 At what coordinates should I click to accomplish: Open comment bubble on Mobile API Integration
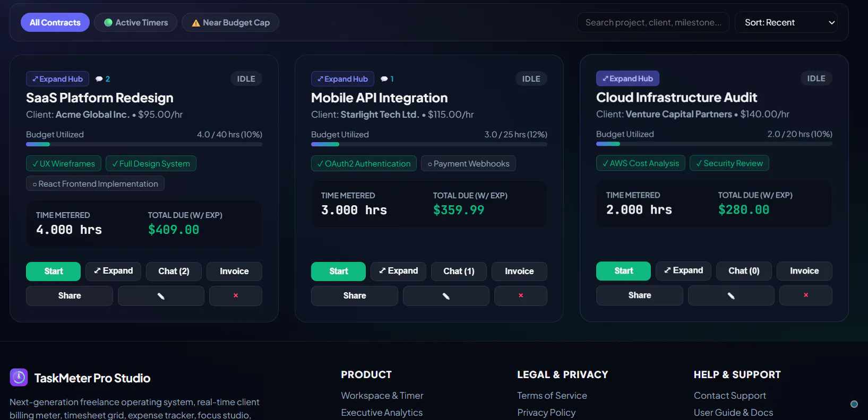click(x=387, y=79)
